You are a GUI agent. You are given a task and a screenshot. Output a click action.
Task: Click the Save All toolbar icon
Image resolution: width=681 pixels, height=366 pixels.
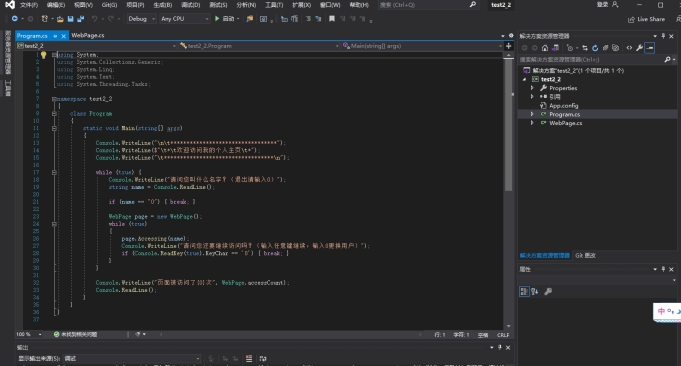81,19
